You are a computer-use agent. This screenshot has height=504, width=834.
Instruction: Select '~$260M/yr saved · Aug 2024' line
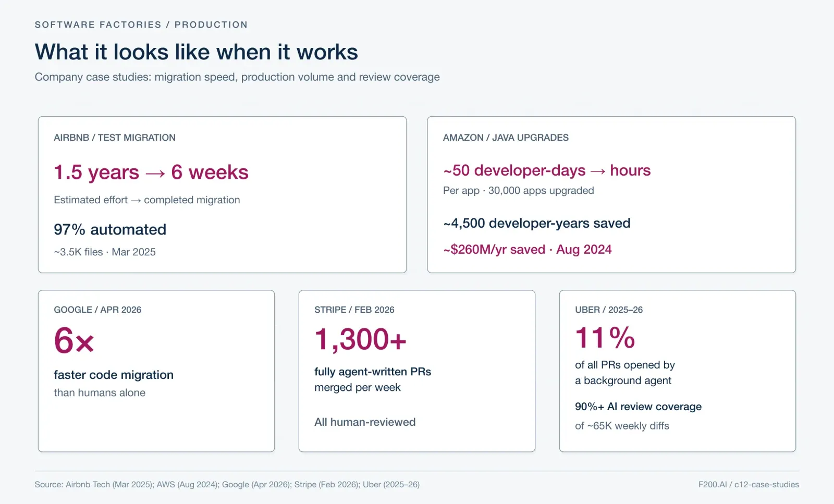point(528,250)
